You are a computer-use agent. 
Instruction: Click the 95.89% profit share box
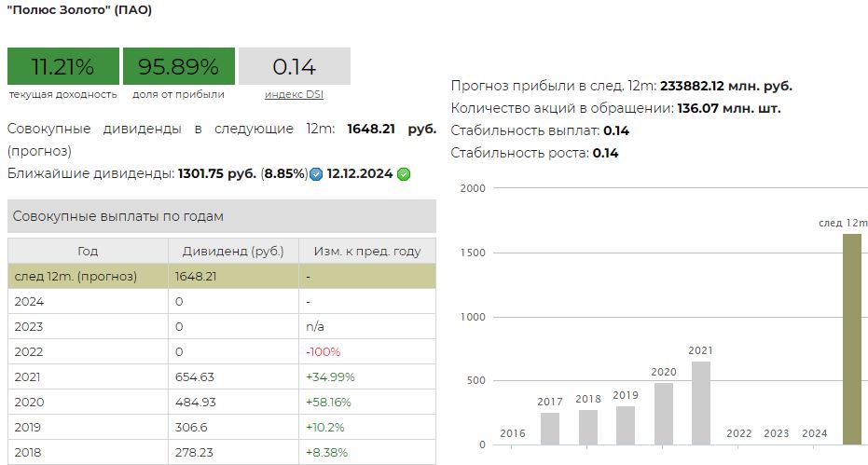coord(179,66)
